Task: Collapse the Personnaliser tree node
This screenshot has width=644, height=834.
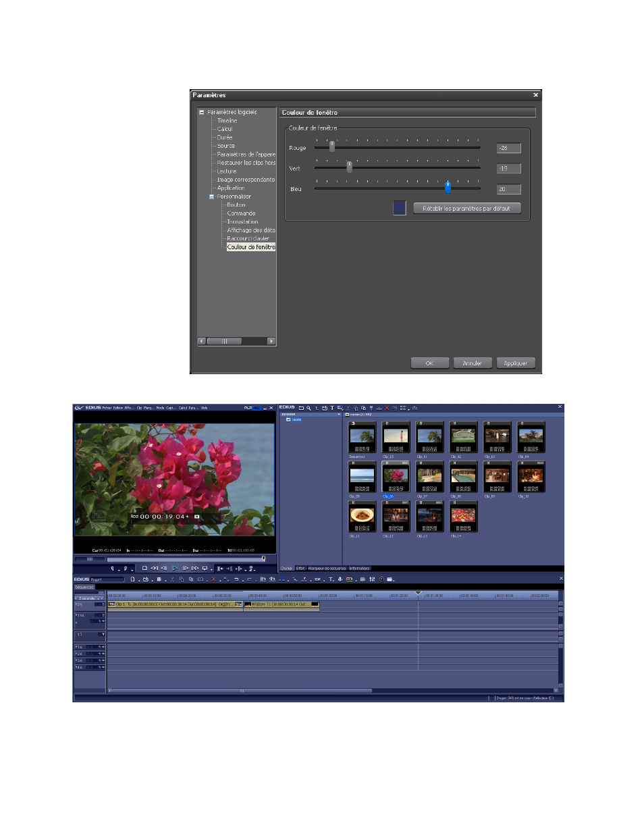Action: click(x=211, y=197)
